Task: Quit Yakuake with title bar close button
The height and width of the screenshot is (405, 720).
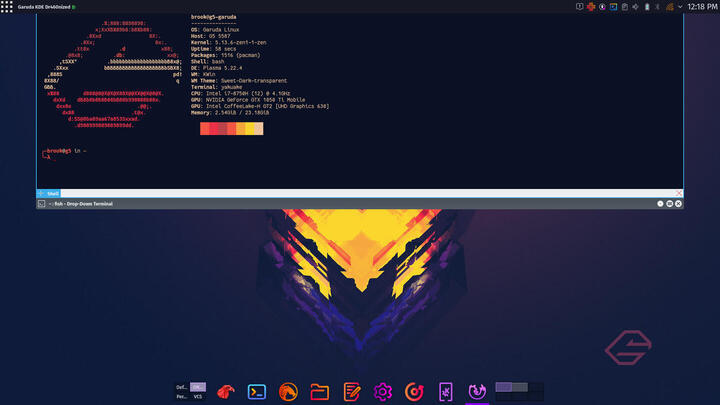Action: click(x=679, y=203)
